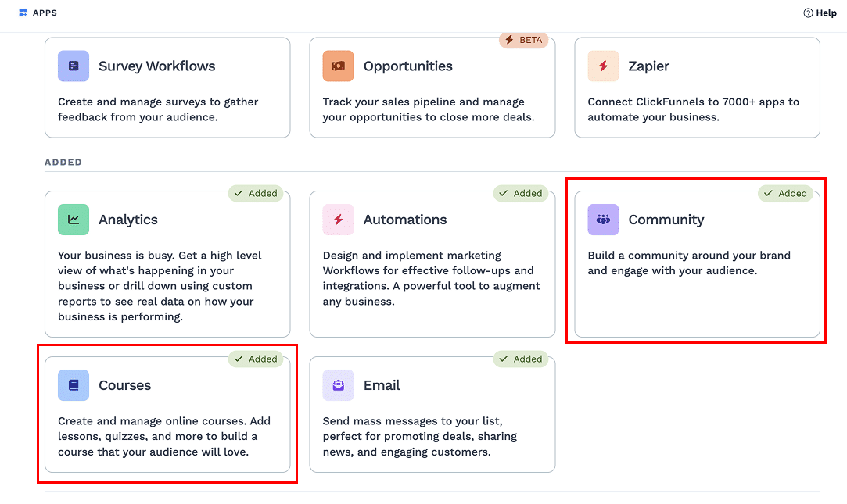
Task: Toggle the Added badge on Community
Action: (786, 193)
